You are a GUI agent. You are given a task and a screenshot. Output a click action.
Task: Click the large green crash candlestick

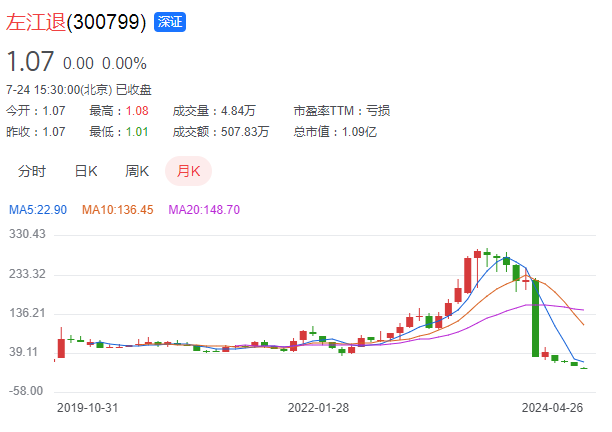coord(536,318)
